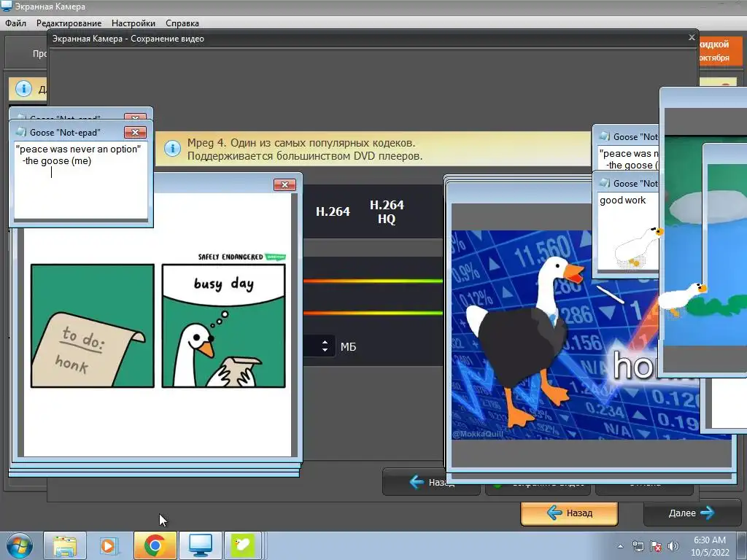Click the info icon beside the Mpeg 4 description

(x=172, y=149)
